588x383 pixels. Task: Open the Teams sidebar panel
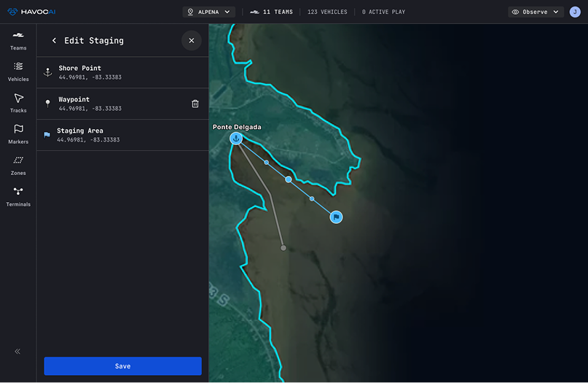click(x=18, y=41)
